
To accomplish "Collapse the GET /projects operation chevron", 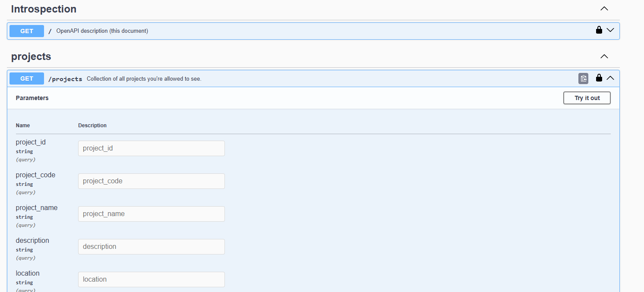I will point(610,78).
